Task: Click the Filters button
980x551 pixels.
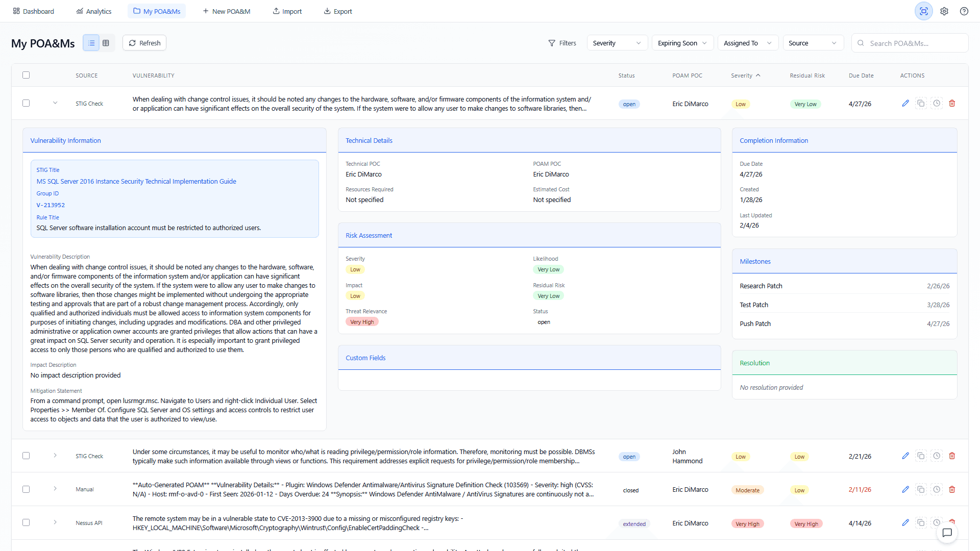Action: coord(562,43)
